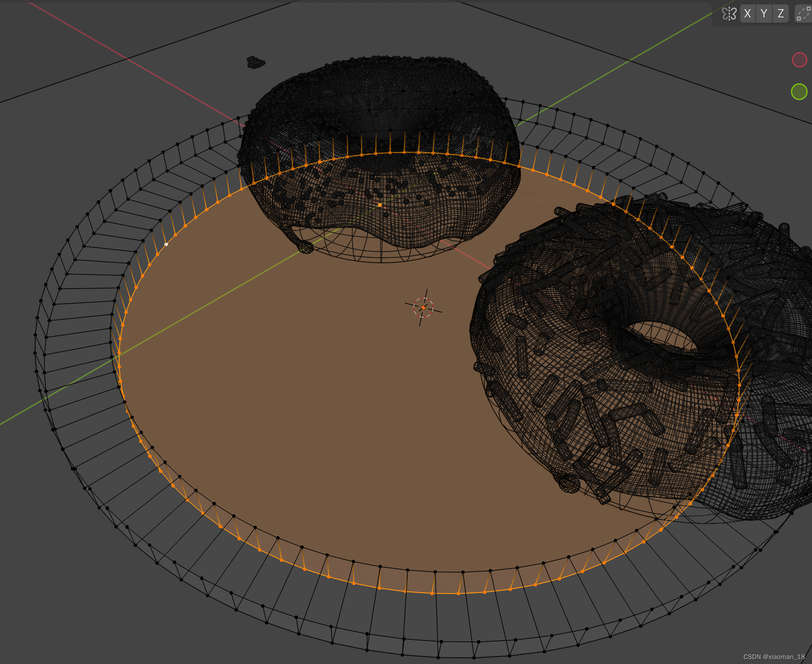This screenshot has width=812, height=664.
Task: Toggle Z axis mirror button
Action: (780, 14)
